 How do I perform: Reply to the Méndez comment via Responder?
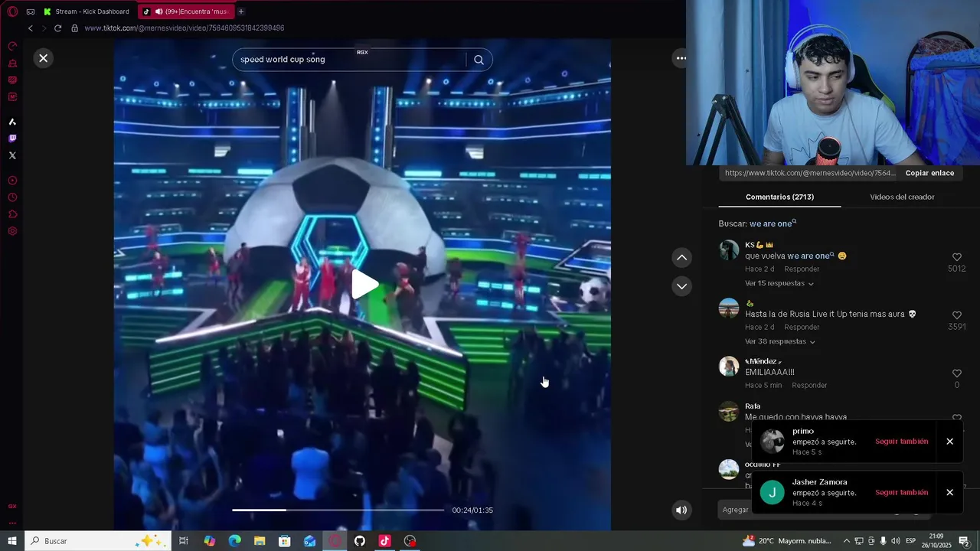(x=809, y=385)
